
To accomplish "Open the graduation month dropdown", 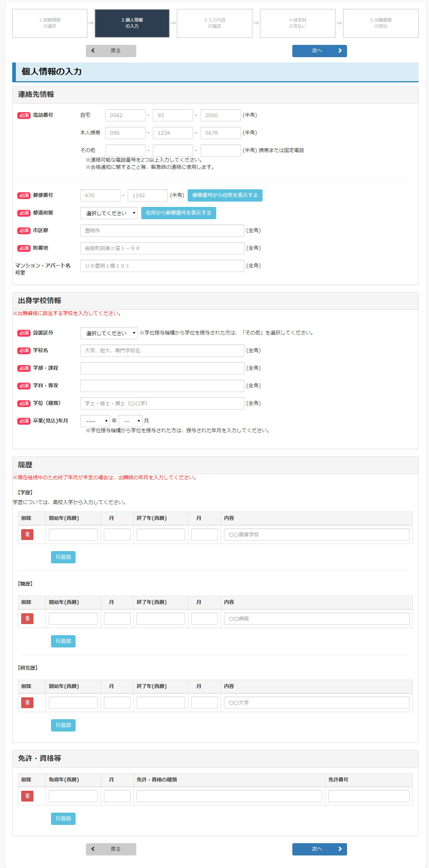I will pos(130,421).
